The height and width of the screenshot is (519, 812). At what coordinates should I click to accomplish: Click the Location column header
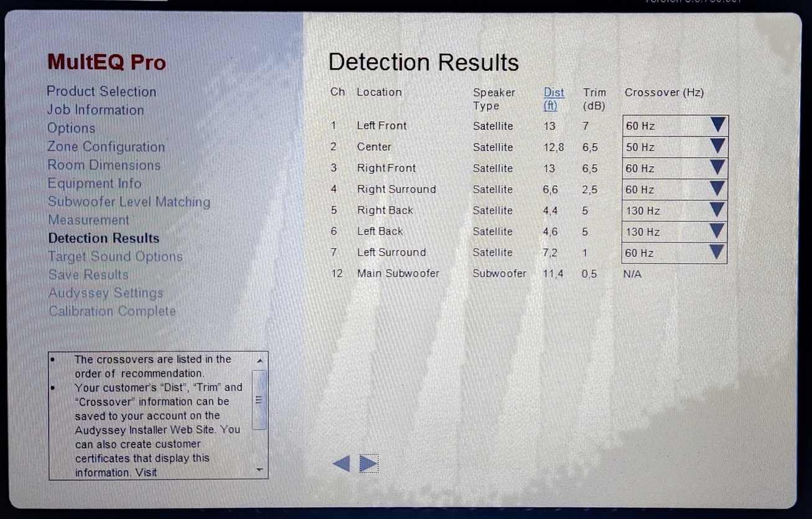click(379, 92)
